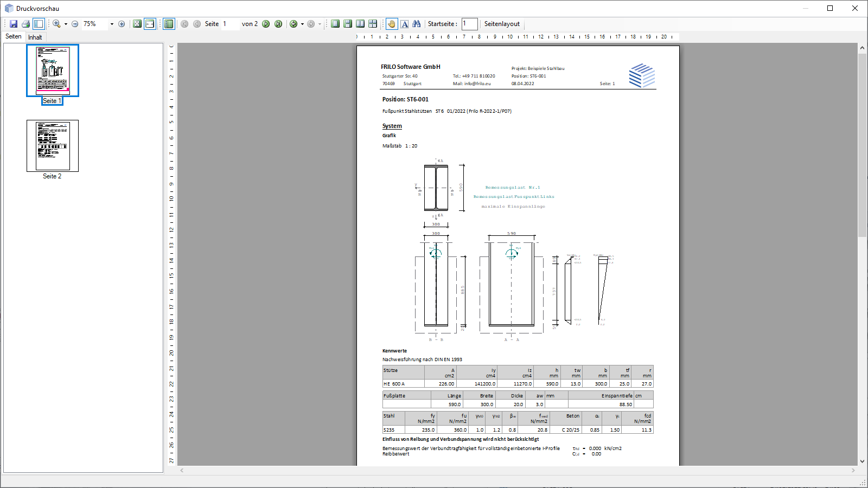Open the 75% zoom level dropdown
The image size is (868, 488).
point(112,24)
